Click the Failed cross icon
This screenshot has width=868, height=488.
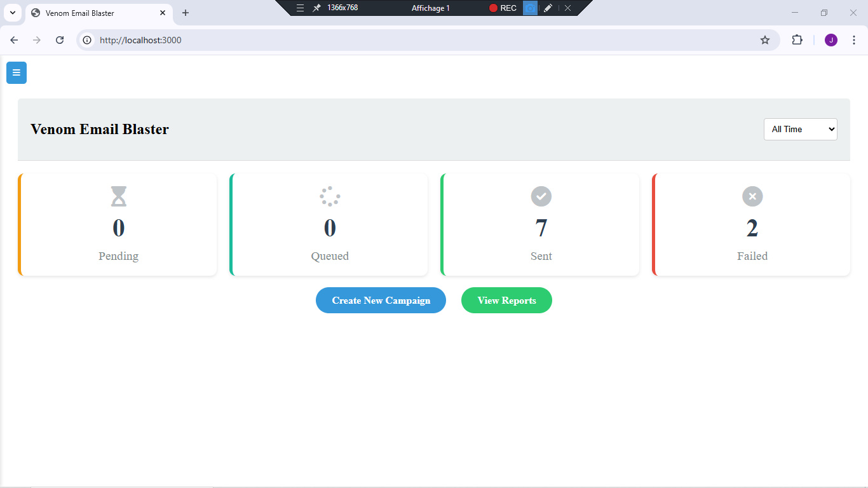click(x=752, y=196)
